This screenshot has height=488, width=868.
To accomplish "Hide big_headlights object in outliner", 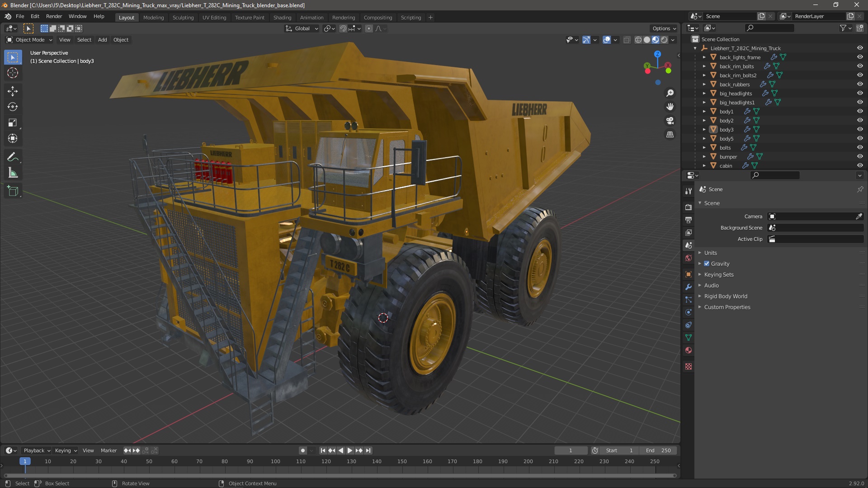I will coord(860,94).
